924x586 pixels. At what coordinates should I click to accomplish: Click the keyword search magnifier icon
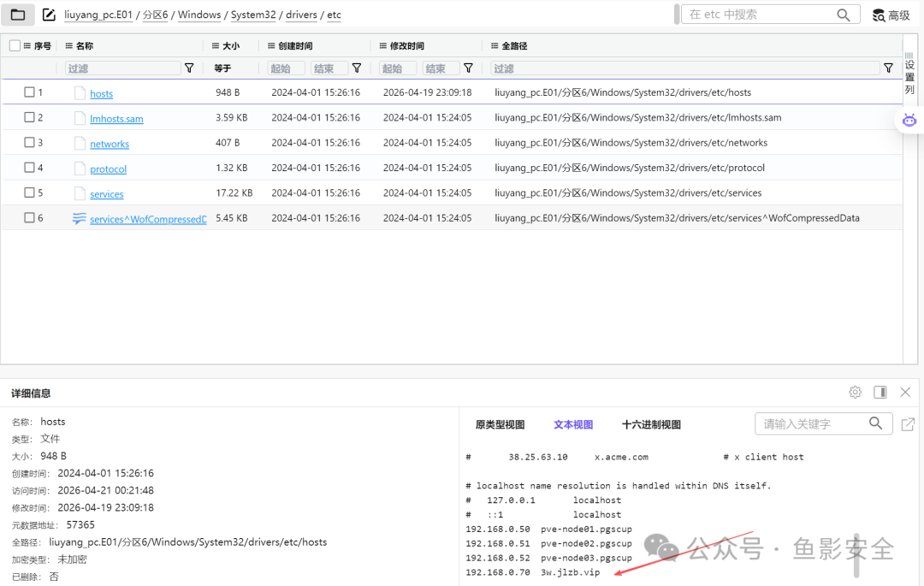click(x=876, y=423)
